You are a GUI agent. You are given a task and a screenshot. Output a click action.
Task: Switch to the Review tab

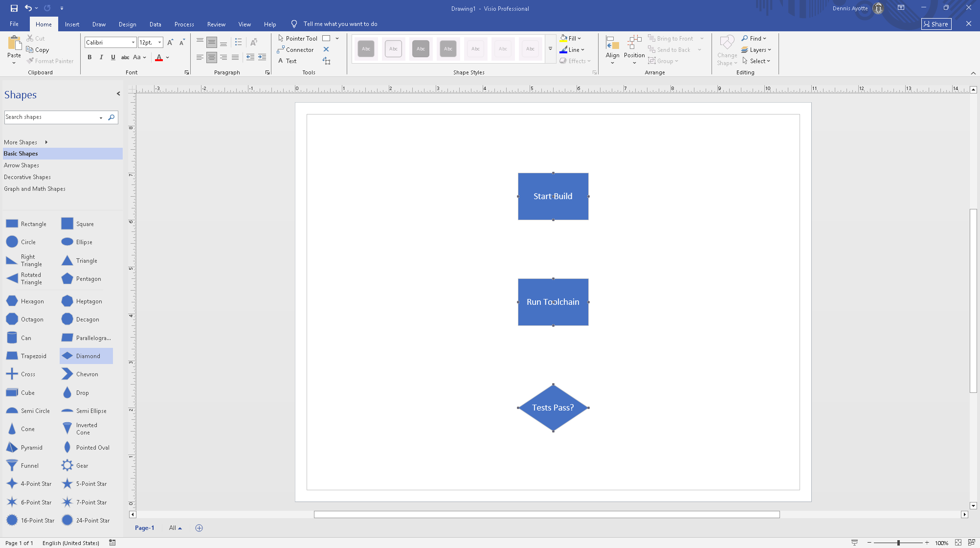click(x=216, y=24)
